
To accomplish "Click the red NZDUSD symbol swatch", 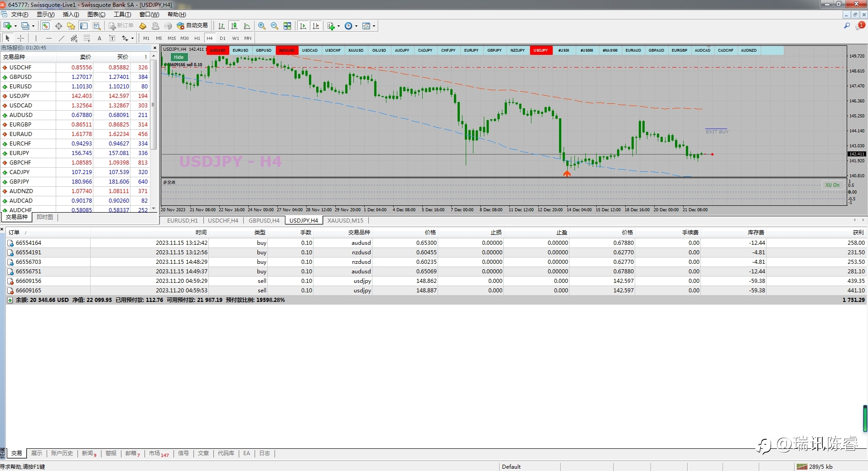I will pos(287,50).
